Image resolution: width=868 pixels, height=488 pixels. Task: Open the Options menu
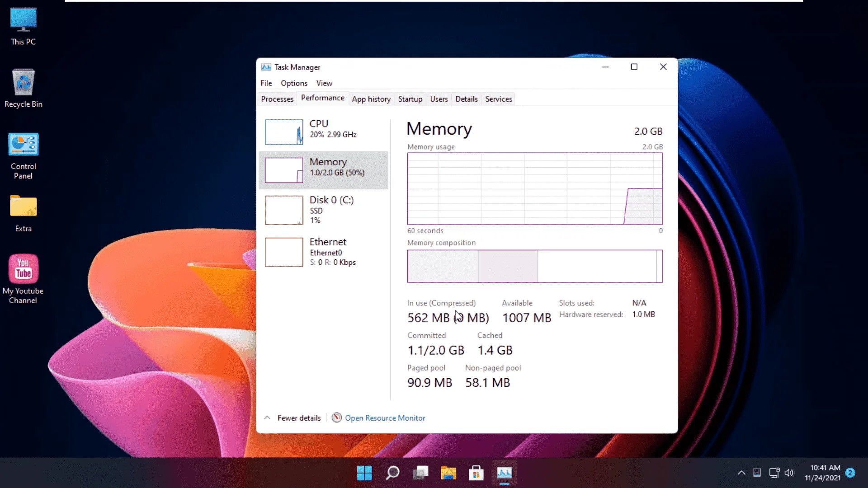(294, 83)
